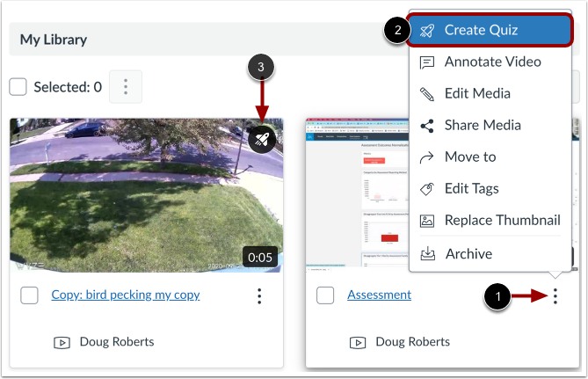Click the quiz rocket badge on bird video thumbnail
The height and width of the screenshot is (379, 588).
(x=262, y=140)
